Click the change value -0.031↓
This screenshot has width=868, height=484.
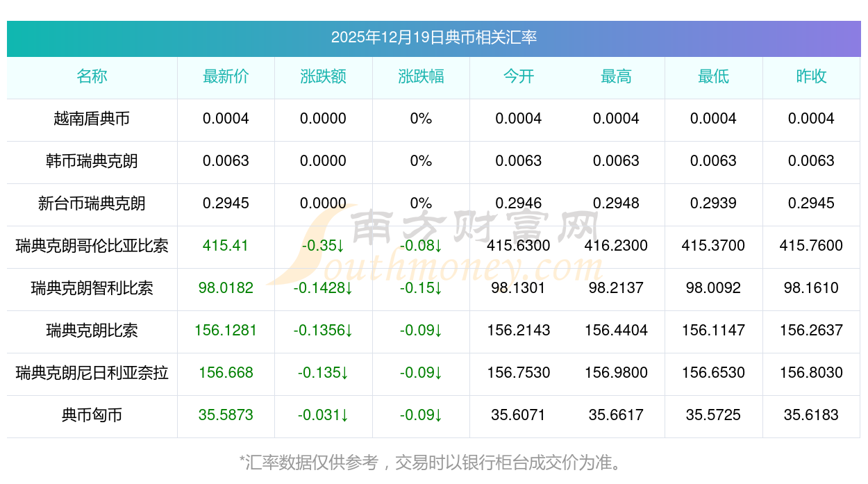point(324,415)
